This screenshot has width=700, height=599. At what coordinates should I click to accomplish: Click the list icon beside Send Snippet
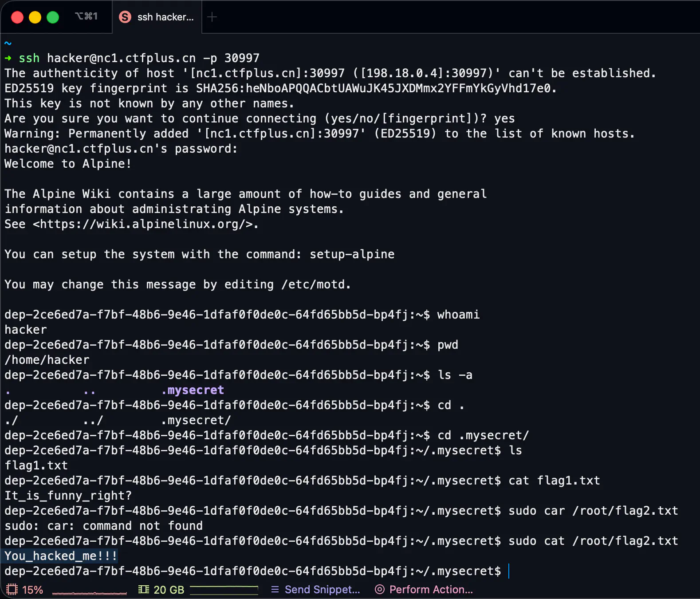[x=275, y=589]
